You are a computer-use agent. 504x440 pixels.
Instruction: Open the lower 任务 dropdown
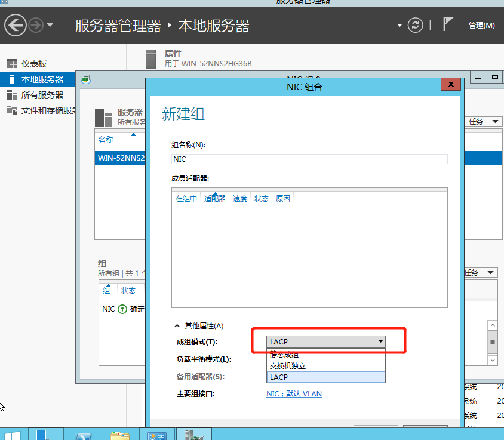(x=481, y=273)
